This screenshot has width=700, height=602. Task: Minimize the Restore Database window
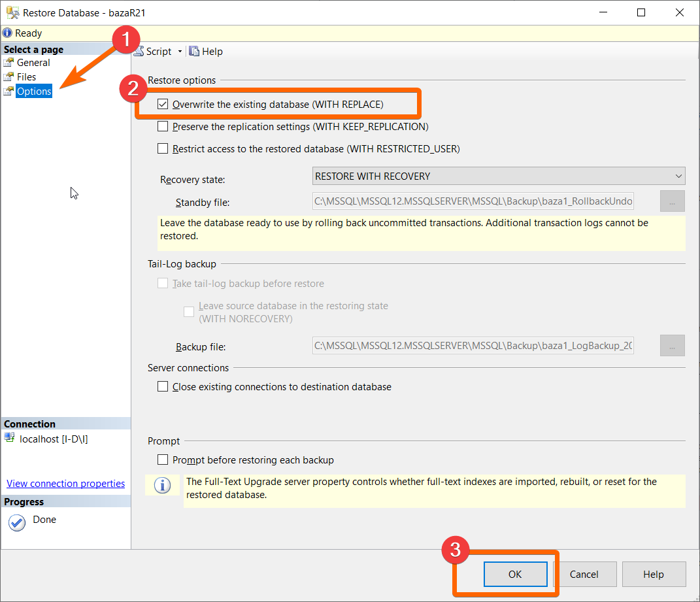(x=603, y=12)
